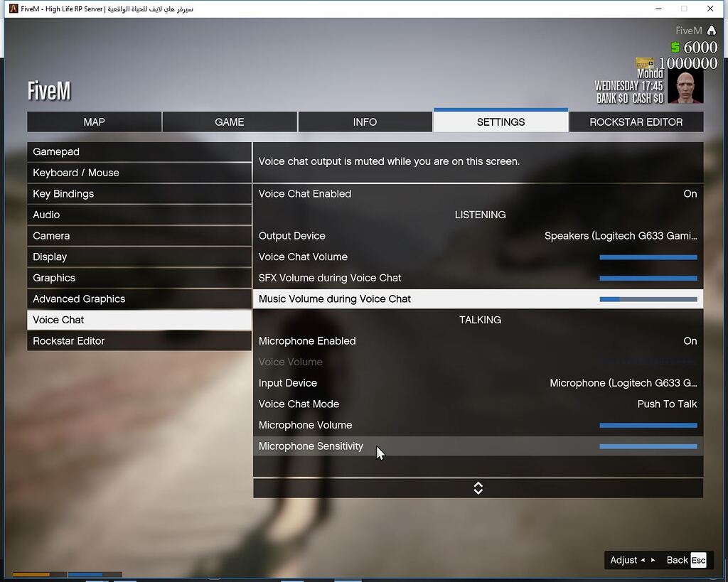Viewport: 728px width, 582px height.
Task: Select the SETTINGS tab
Action: click(500, 122)
